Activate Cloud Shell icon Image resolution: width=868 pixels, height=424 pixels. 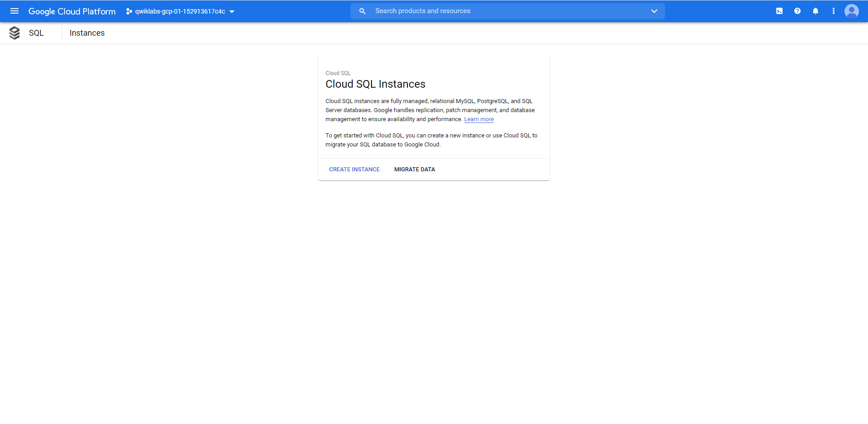coord(779,11)
